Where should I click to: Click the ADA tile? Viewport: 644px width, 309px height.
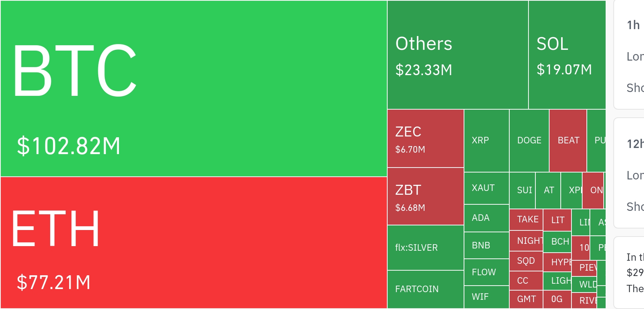tap(486, 218)
